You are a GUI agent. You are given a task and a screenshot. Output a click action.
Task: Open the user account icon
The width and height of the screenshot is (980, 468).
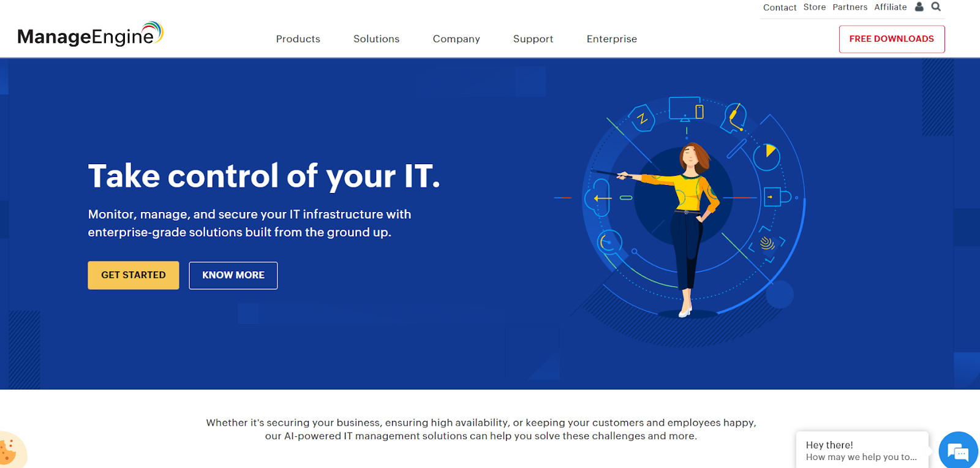(x=919, y=7)
